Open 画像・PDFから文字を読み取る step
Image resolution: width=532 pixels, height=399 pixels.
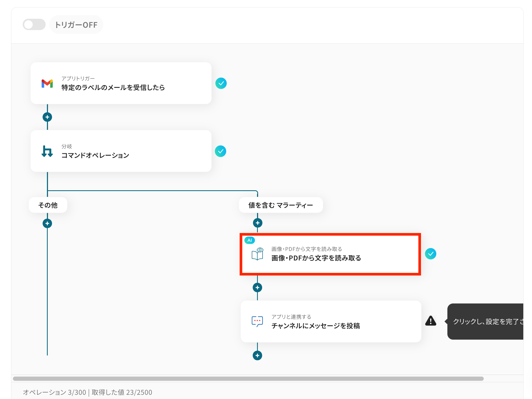[x=330, y=254]
